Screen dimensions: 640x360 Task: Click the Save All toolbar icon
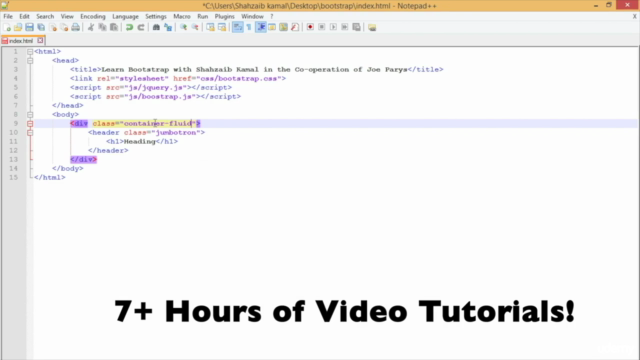(41, 27)
